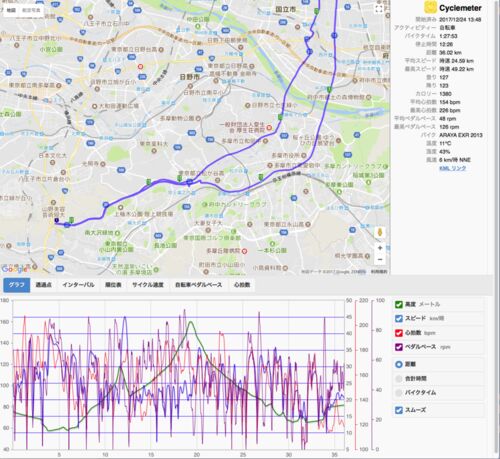500x459 pixels.
Task: Click the 1:27:53 bike time value
Action: [448, 36]
